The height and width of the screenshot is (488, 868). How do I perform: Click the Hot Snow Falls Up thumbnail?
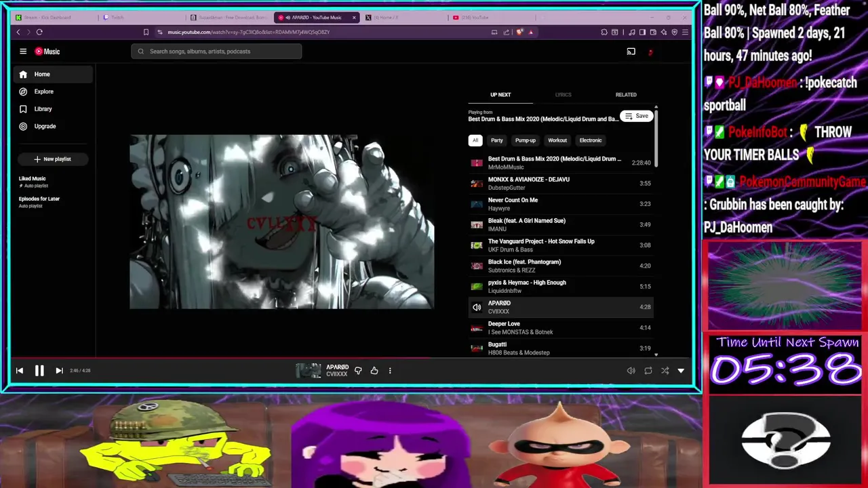(x=477, y=245)
